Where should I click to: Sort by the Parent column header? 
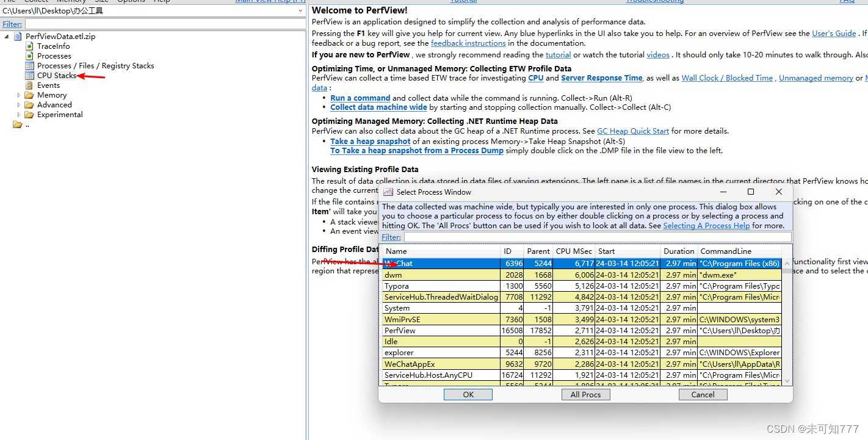(539, 251)
